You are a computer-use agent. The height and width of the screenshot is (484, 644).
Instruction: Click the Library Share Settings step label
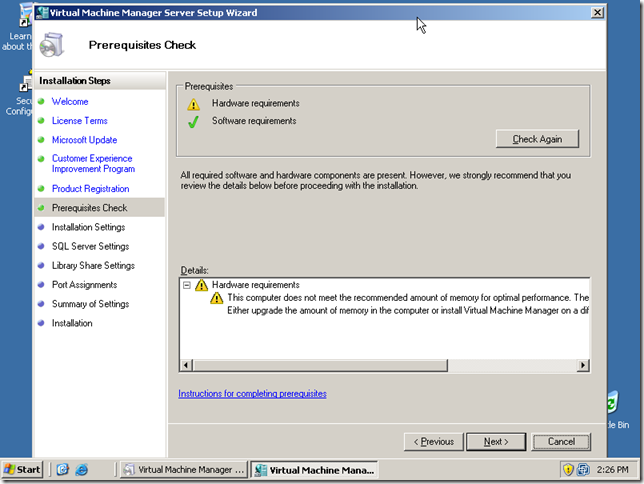coord(93,266)
